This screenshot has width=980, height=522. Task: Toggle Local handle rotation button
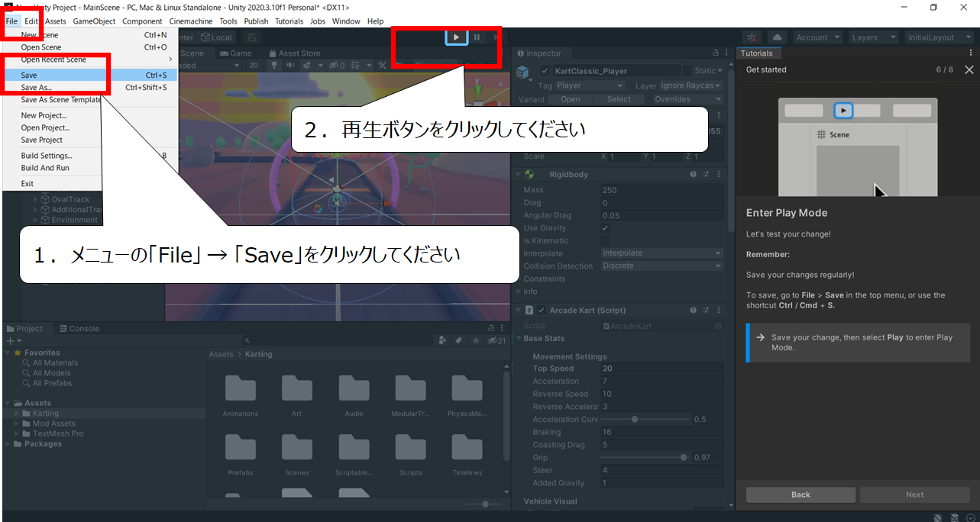(x=216, y=37)
